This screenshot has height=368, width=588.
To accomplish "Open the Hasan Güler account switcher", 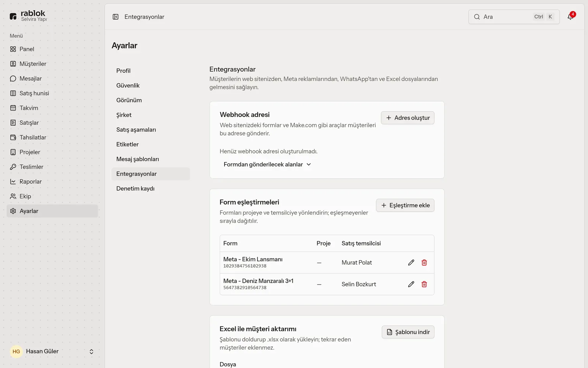I will 52,351.
